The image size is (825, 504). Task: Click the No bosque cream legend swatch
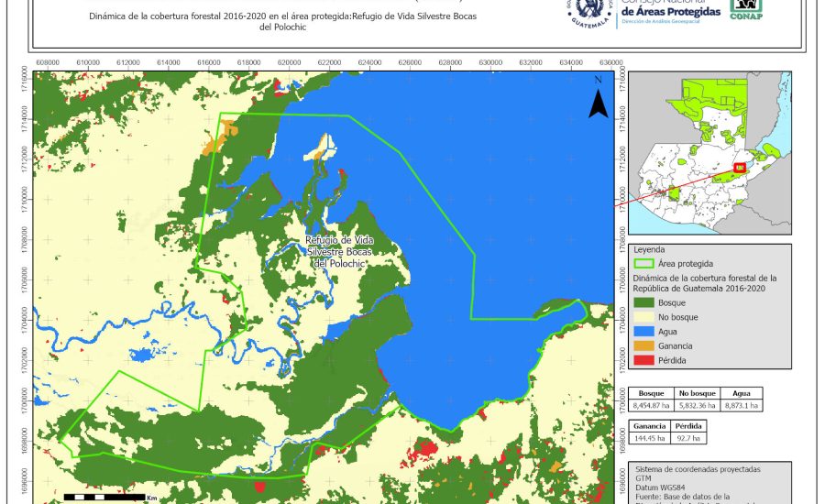pos(644,316)
